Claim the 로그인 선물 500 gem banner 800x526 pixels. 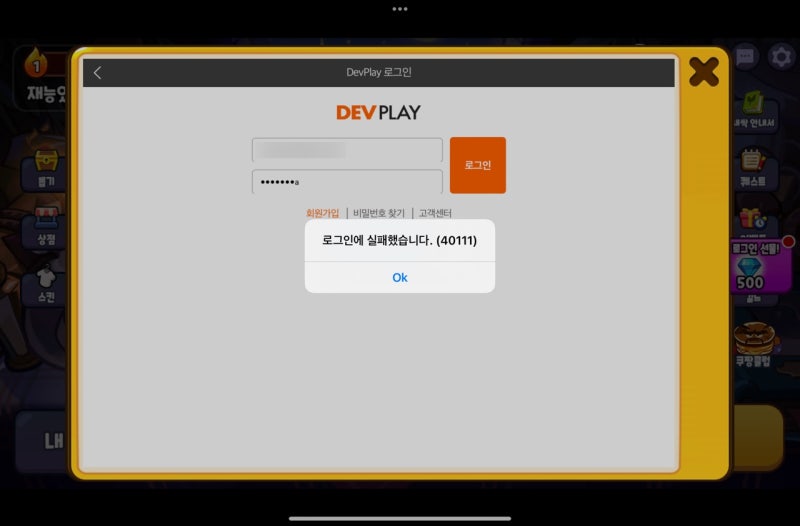click(x=762, y=266)
